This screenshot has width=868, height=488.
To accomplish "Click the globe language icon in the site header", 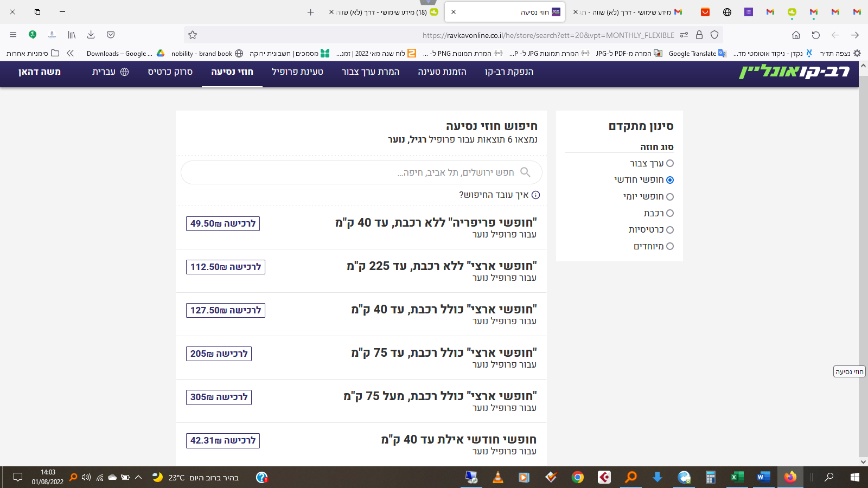I will (x=124, y=72).
